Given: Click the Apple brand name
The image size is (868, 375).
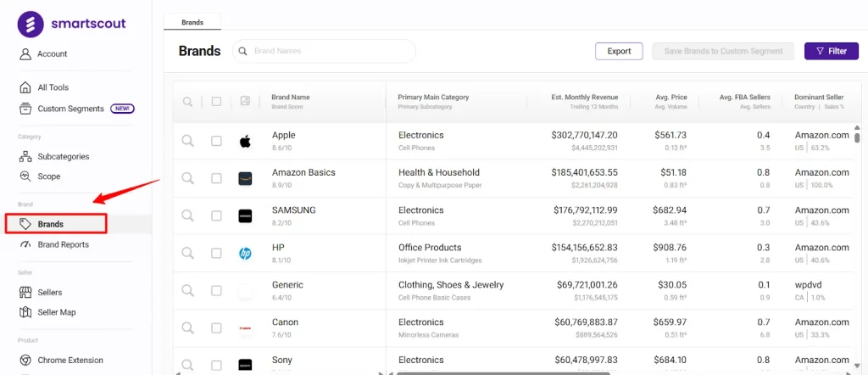Looking at the screenshot, I should coord(283,135).
